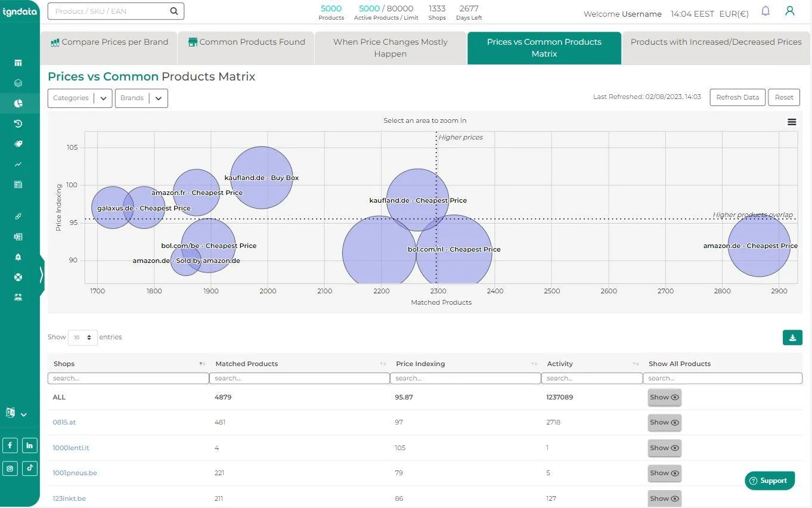Click the amazon.de - Cheapest Price bubble

[759, 246]
